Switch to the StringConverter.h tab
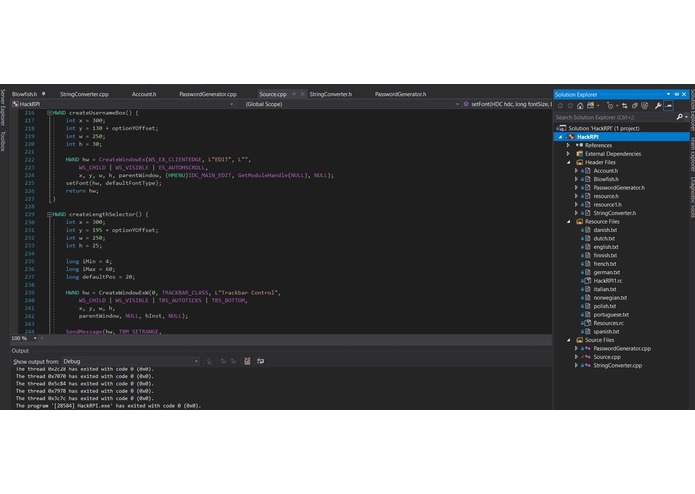The image size is (695, 494). tap(331, 94)
